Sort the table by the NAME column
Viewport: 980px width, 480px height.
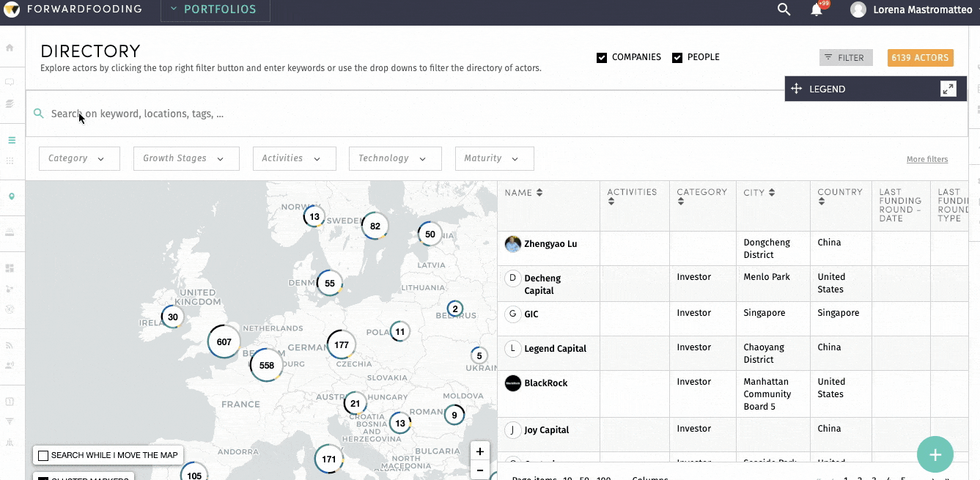(x=540, y=192)
